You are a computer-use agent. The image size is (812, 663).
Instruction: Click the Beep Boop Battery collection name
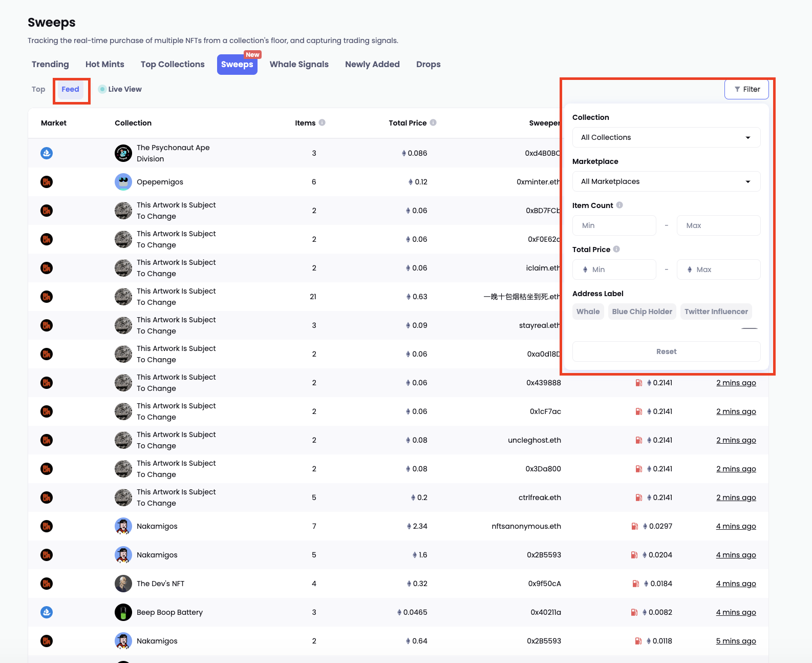[169, 612]
